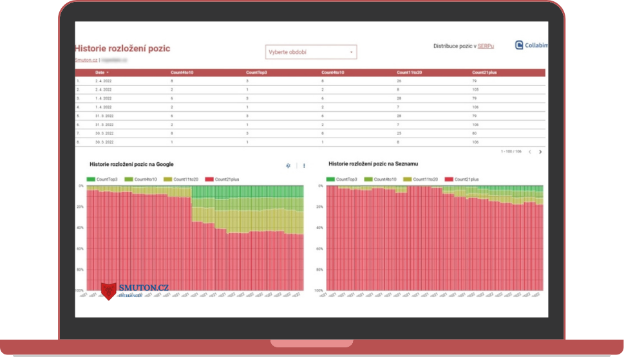The height and width of the screenshot is (357, 644).
Task: Click the Count21plus column header
Action: pos(484,73)
